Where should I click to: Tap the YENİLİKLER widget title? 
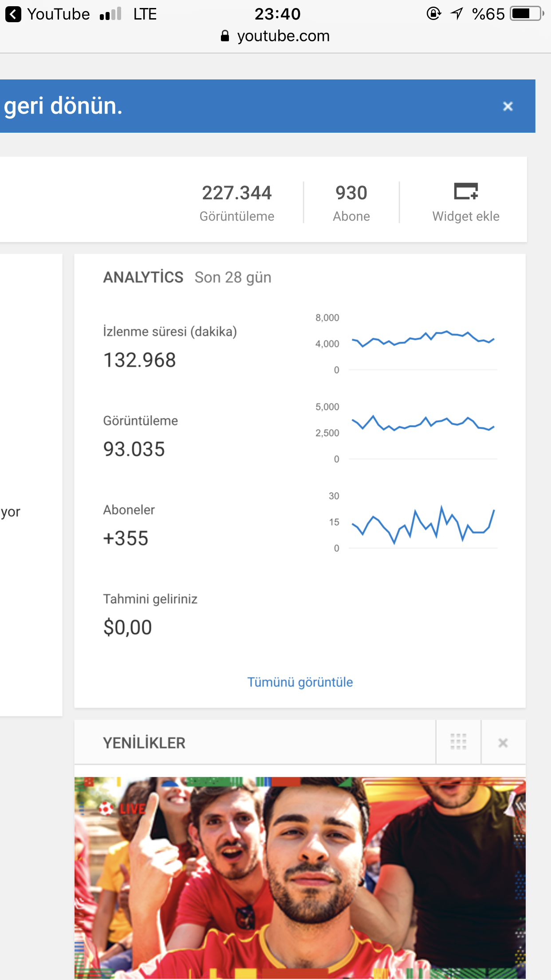click(144, 743)
